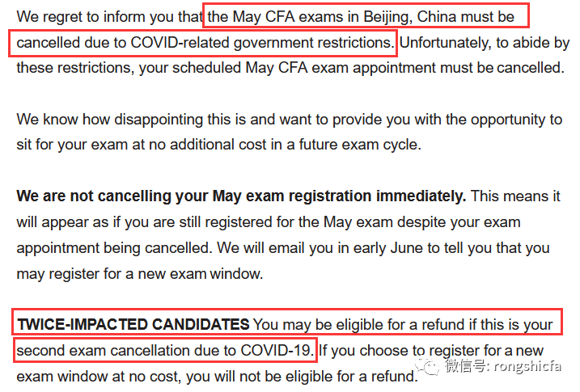Click 'may register for a new exam window' line
The height and width of the screenshot is (392, 580).
[x=140, y=274]
